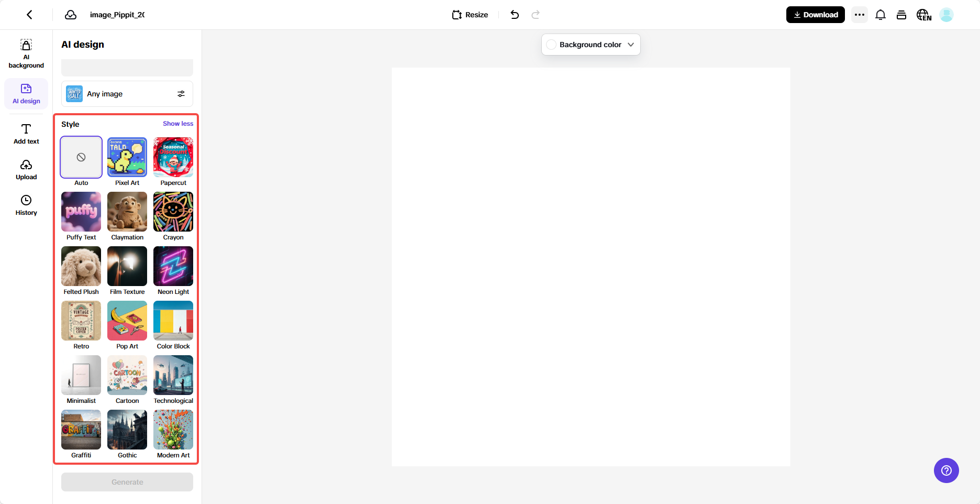Click the AI design prompt field
Screen dimensions: 980x504
coord(127,68)
